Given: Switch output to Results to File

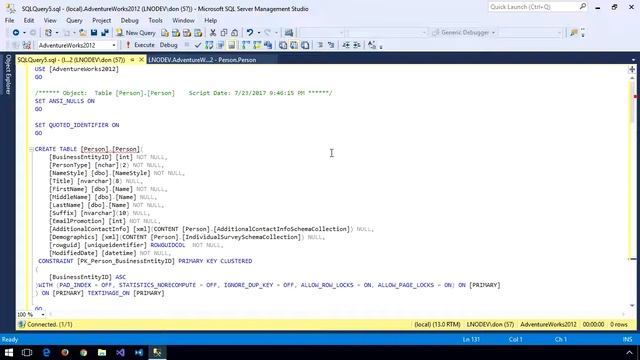Looking at the screenshot, I should 305,45.
